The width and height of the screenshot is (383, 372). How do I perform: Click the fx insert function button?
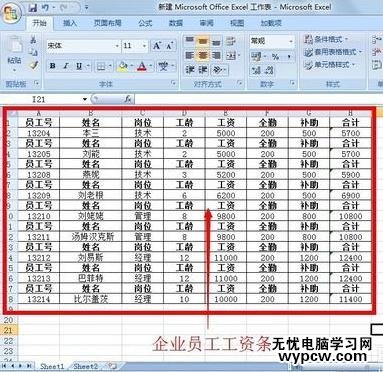click(127, 99)
